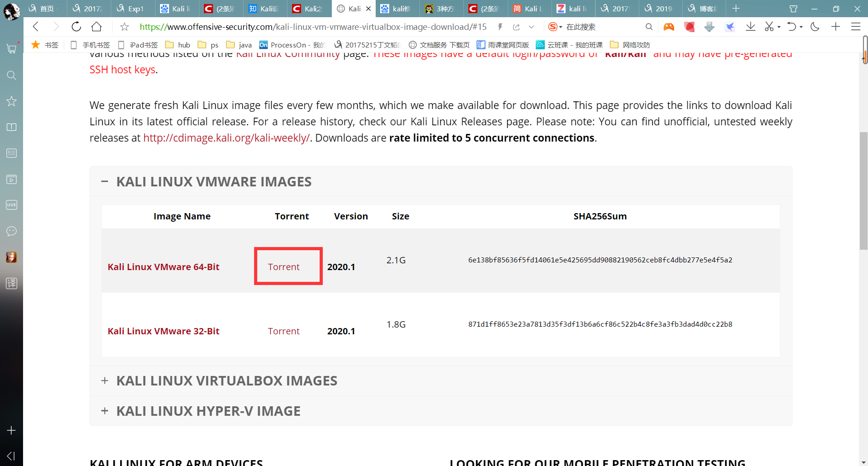Viewport: 868px width, 466px height.
Task: Toggle night mode with the moon icon
Action: coord(815,27)
